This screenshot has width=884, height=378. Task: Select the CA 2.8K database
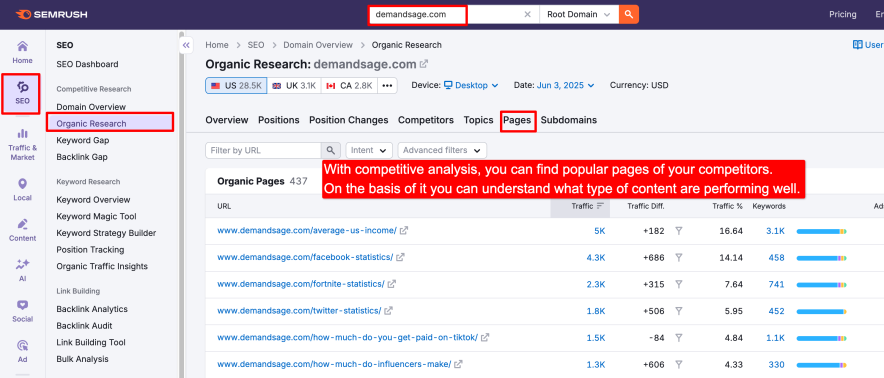[x=350, y=86]
